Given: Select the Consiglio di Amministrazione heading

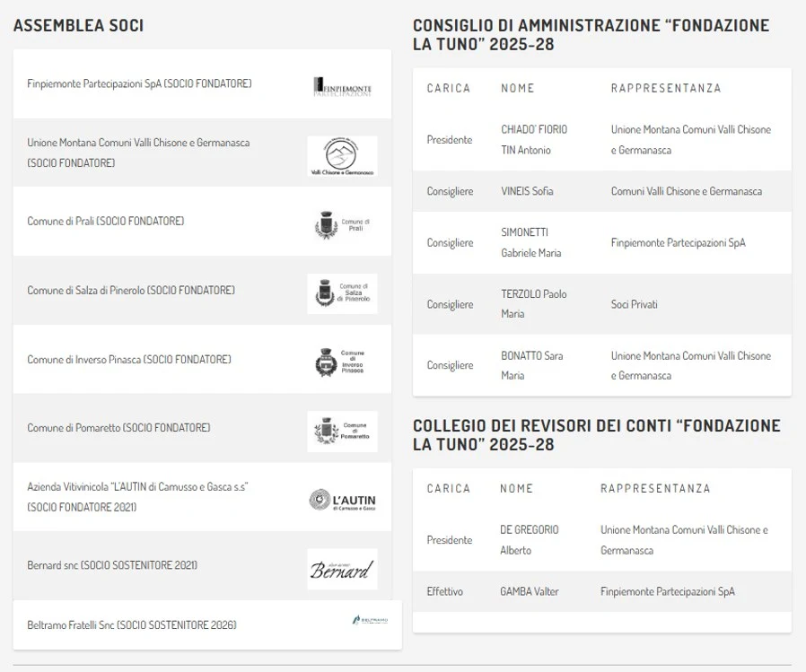Looking at the screenshot, I should (591, 34).
